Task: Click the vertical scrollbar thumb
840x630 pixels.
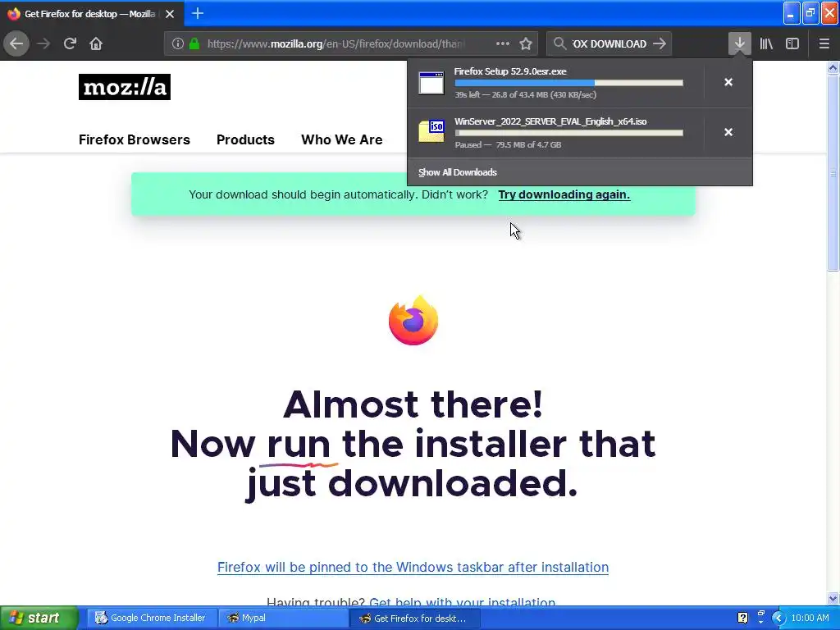Action: click(x=833, y=172)
